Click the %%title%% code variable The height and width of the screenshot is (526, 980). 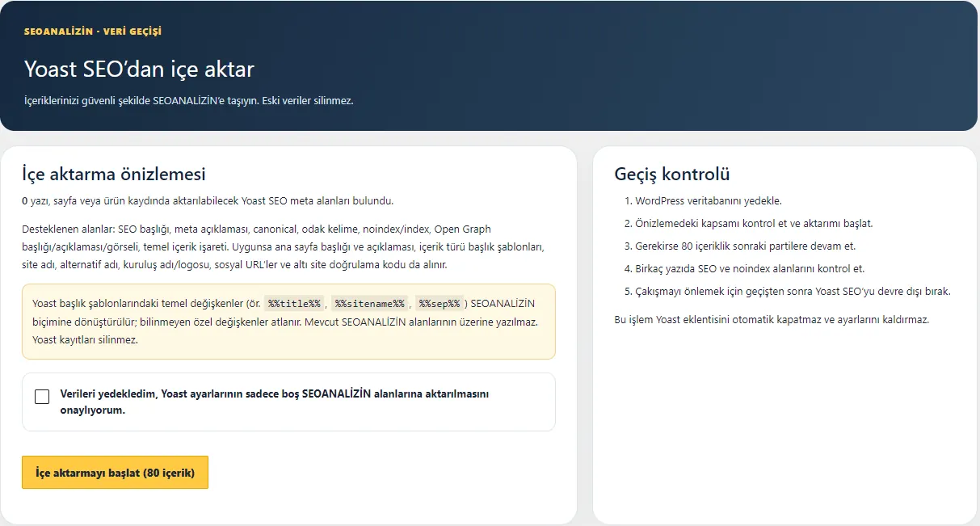[x=295, y=304]
